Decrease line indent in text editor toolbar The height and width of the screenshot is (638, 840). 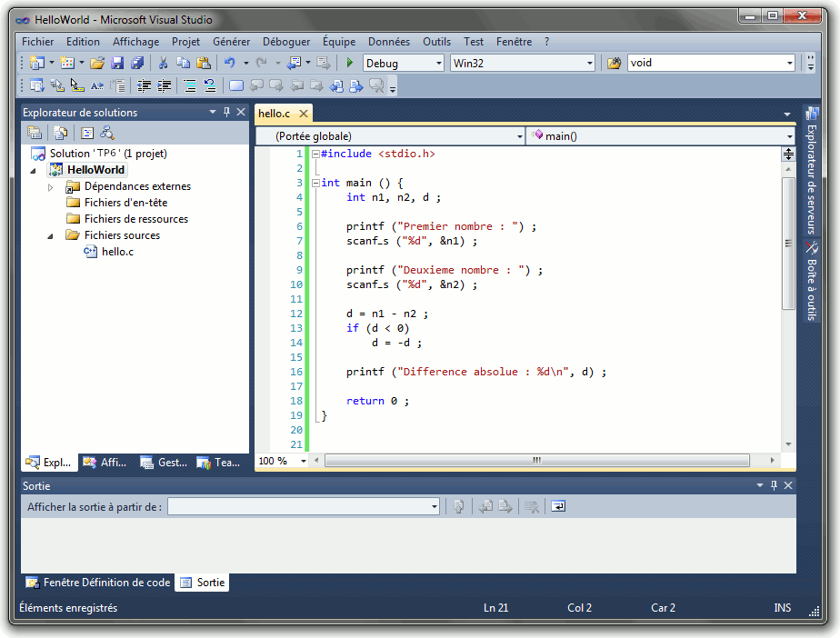click(144, 85)
